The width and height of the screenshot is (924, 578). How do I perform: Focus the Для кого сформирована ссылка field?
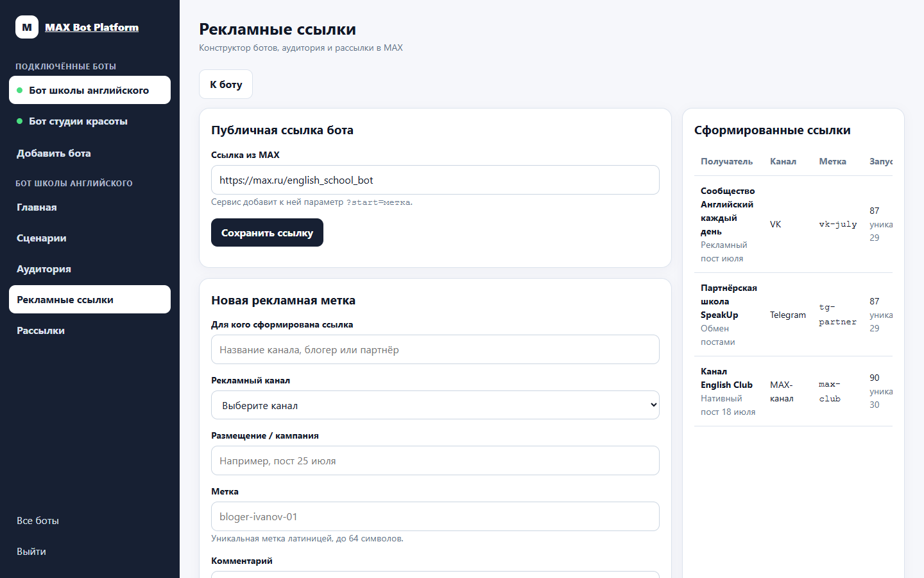pyautogui.click(x=435, y=349)
